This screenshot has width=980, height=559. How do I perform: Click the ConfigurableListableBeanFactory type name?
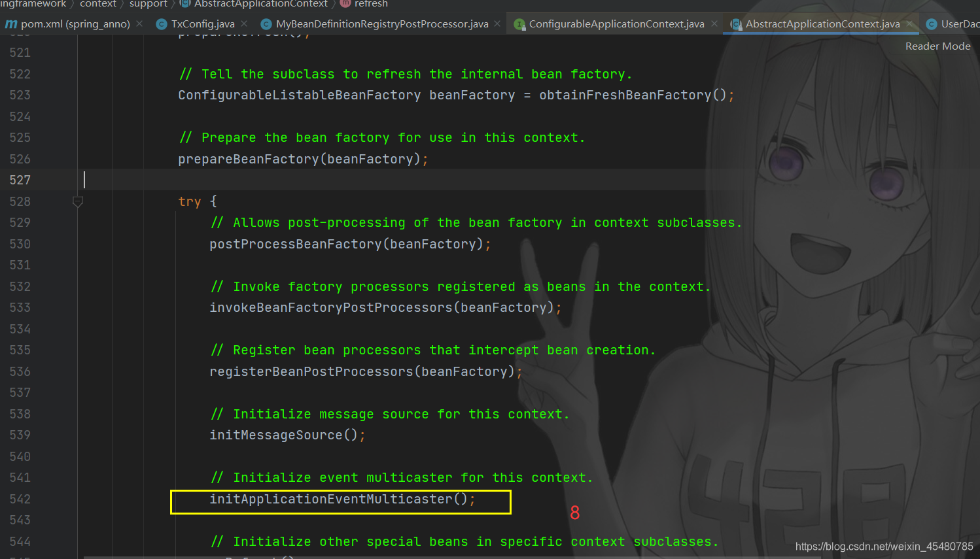coord(300,95)
